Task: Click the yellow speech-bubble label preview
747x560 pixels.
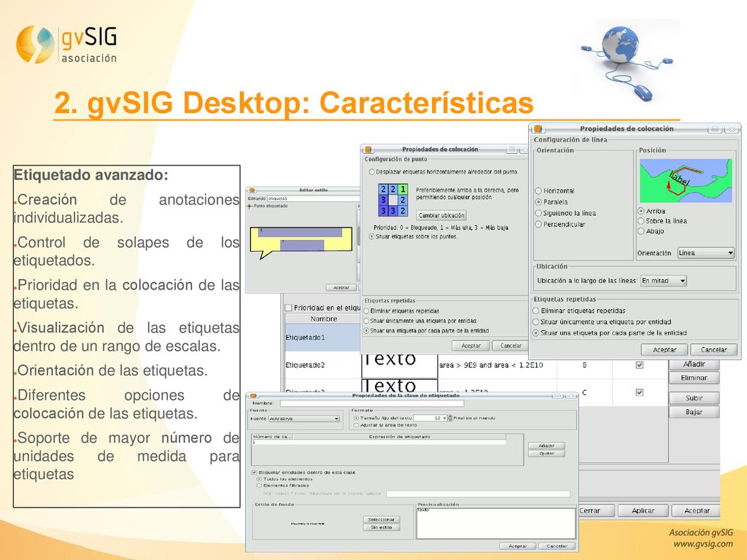Action: coord(301,242)
